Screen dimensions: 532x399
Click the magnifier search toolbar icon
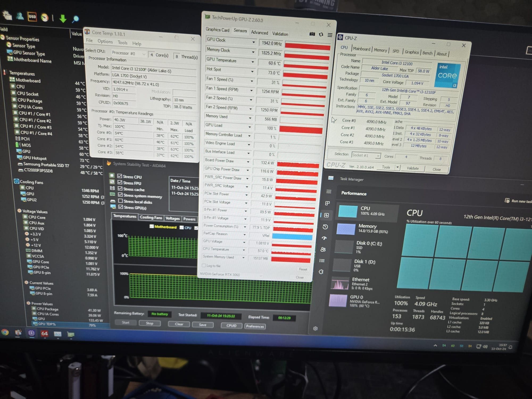(x=76, y=19)
